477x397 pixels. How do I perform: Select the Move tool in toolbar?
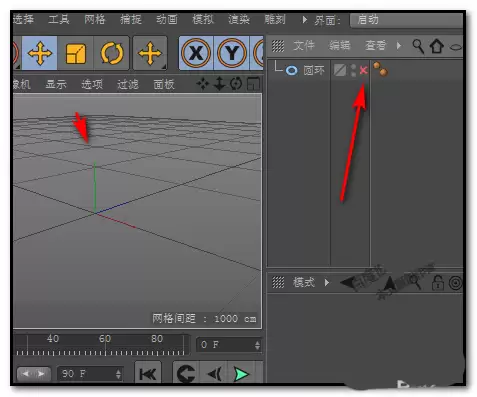point(40,53)
